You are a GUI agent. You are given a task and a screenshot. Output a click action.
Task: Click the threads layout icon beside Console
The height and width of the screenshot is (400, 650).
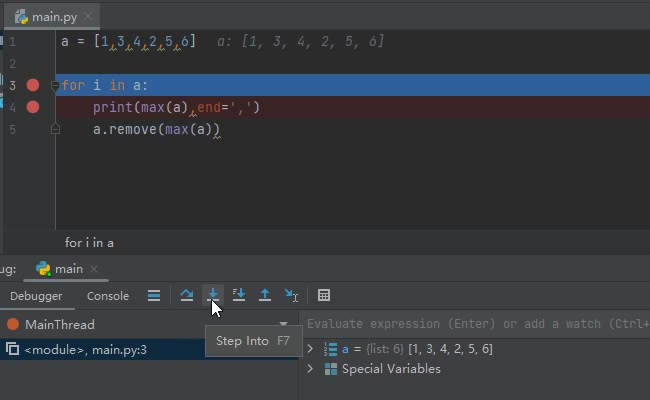tap(153, 295)
